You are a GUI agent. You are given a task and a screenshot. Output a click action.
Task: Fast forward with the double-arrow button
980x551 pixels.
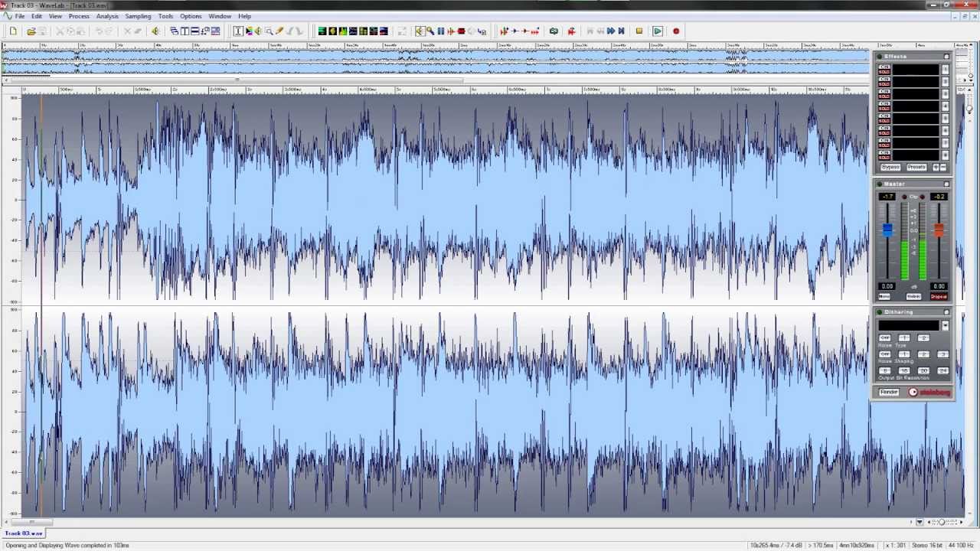610,31
